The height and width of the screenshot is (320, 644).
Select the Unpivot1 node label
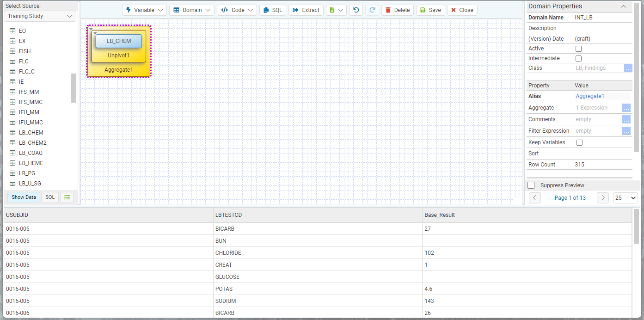coord(119,55)
